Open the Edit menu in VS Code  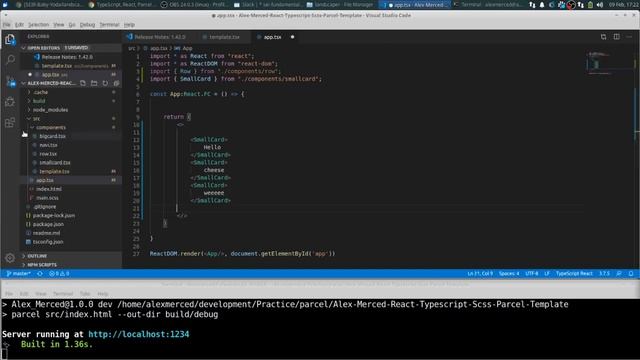(19, 25)
